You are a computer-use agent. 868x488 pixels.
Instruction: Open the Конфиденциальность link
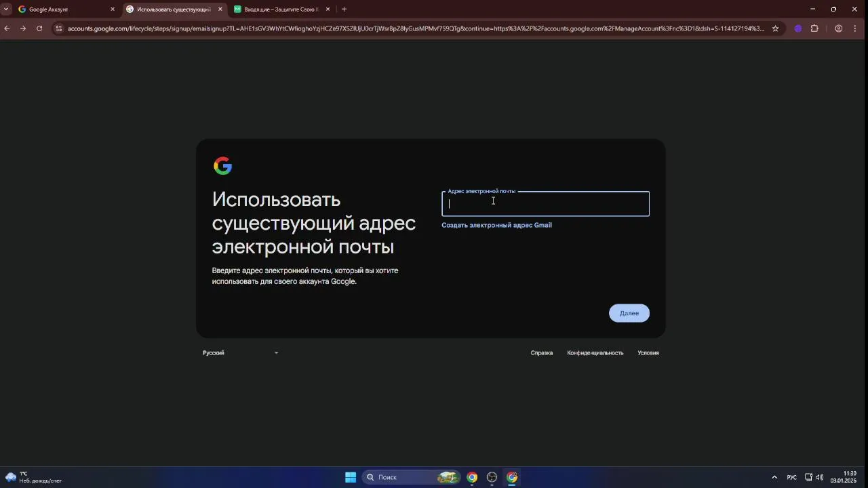click(595, 352)
